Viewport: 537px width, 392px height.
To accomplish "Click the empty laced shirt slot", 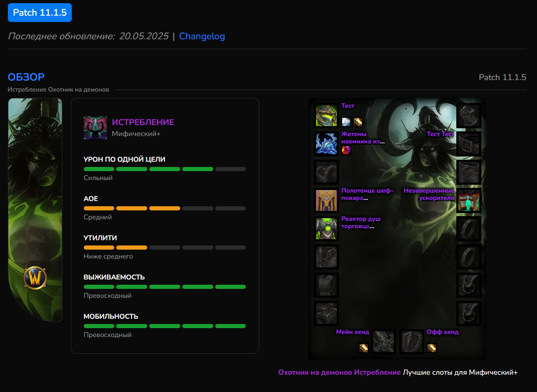I will 326,257.
